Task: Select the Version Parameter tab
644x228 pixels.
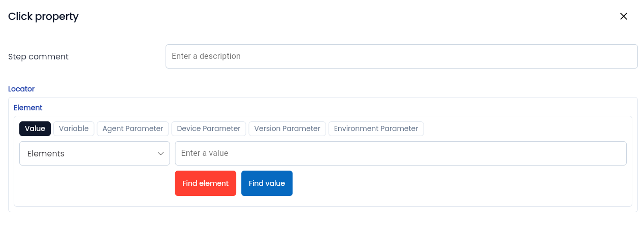Action: [287, 128]
